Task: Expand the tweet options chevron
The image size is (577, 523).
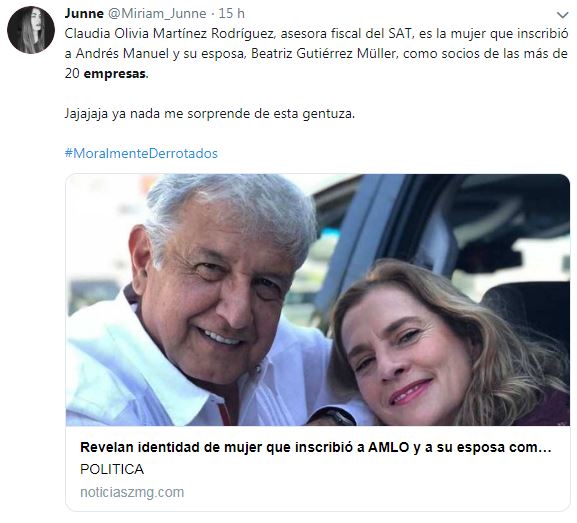Action: click(562, 15)
